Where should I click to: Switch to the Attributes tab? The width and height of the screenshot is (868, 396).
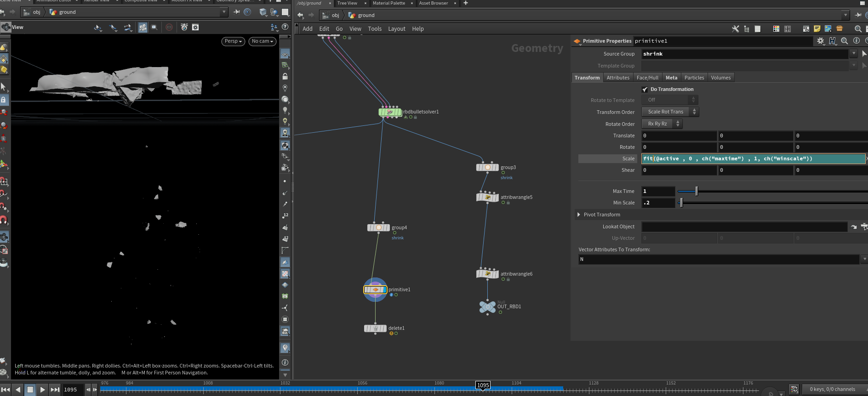point(618,78)
